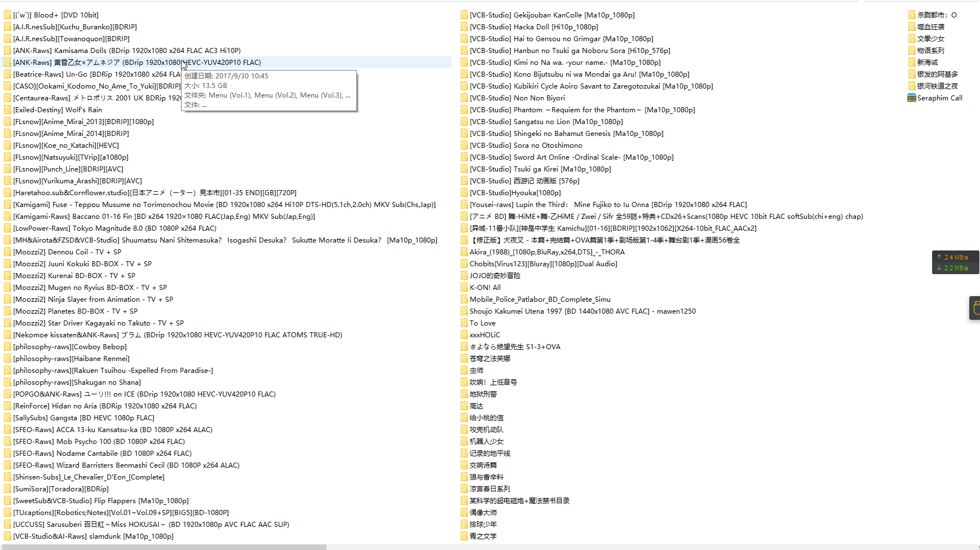Select philosophy-raws Haibane Renmei folder name

coord(72,359)
